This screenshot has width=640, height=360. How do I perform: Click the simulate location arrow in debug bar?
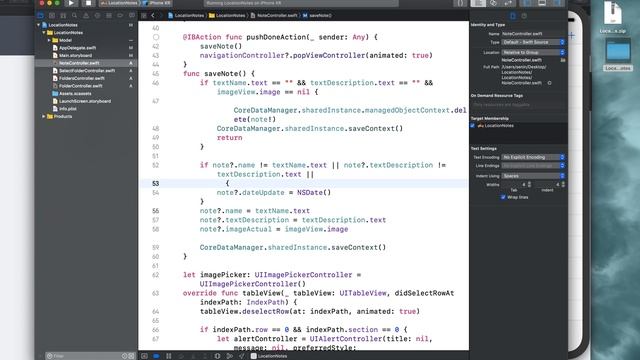tap(242, 356)
